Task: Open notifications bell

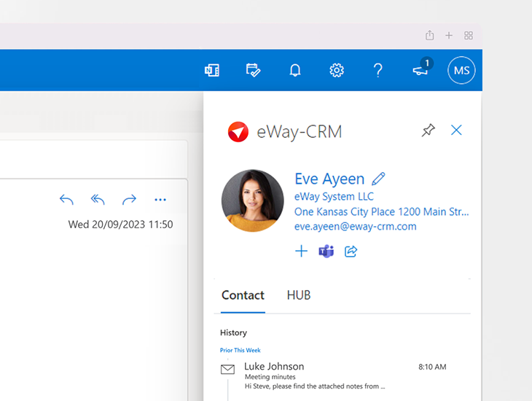Action: (295, 70)
